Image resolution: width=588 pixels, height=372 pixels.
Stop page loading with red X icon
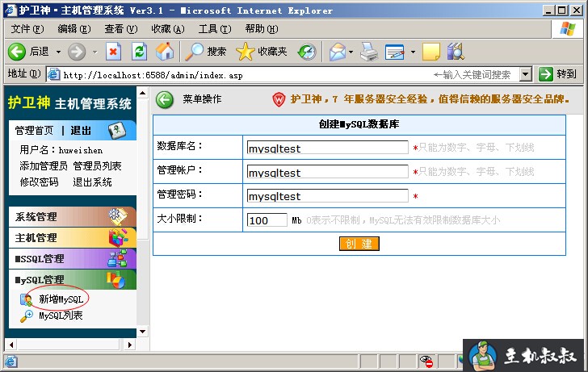113,52
